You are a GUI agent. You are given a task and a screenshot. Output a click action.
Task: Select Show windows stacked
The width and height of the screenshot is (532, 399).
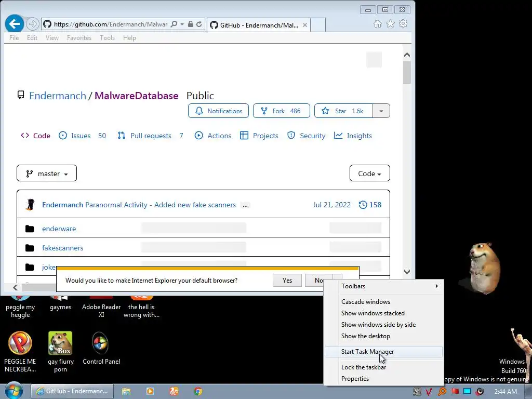[384, 313]
